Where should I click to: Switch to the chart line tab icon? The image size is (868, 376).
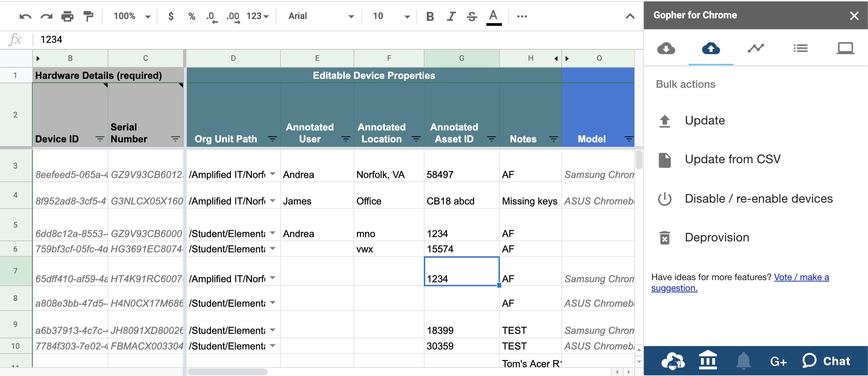pyautogui.click(x=756, y=48)
